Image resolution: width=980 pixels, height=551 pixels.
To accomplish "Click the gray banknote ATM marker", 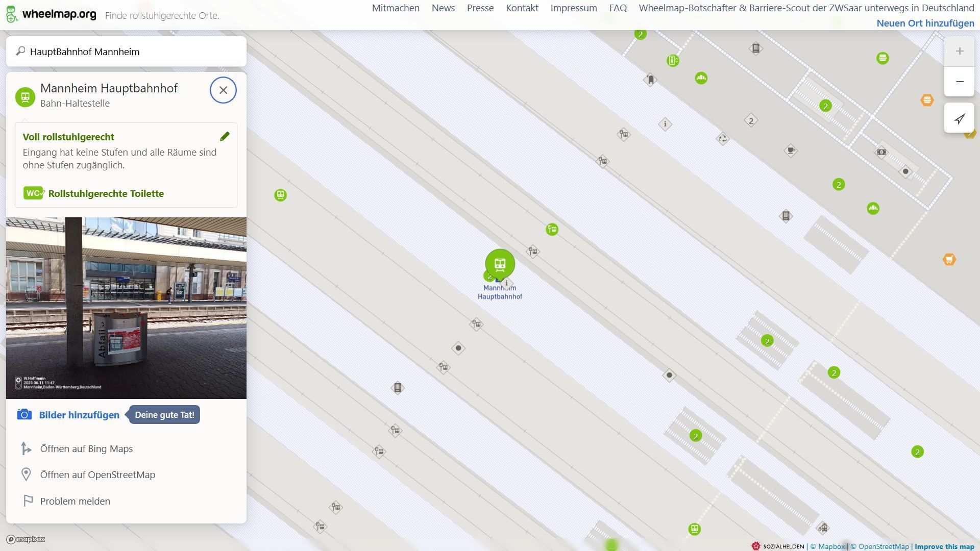I will (881, 152).
